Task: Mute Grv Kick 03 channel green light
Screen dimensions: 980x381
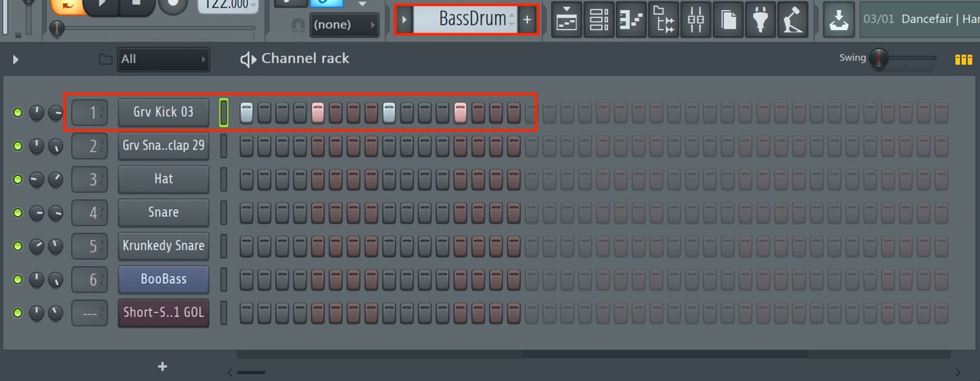Action: [x=18, y=113]
